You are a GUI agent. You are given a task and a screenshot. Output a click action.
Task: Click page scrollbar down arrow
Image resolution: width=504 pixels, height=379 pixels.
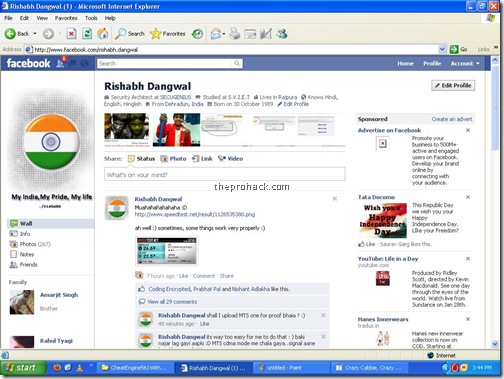click(x=495, y=344)
